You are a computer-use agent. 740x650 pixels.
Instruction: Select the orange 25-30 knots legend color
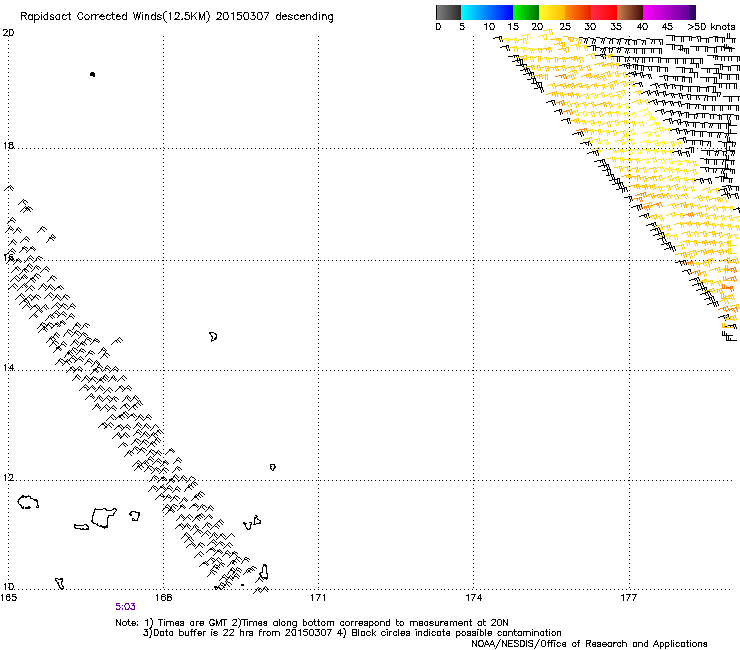coord(578,12)
